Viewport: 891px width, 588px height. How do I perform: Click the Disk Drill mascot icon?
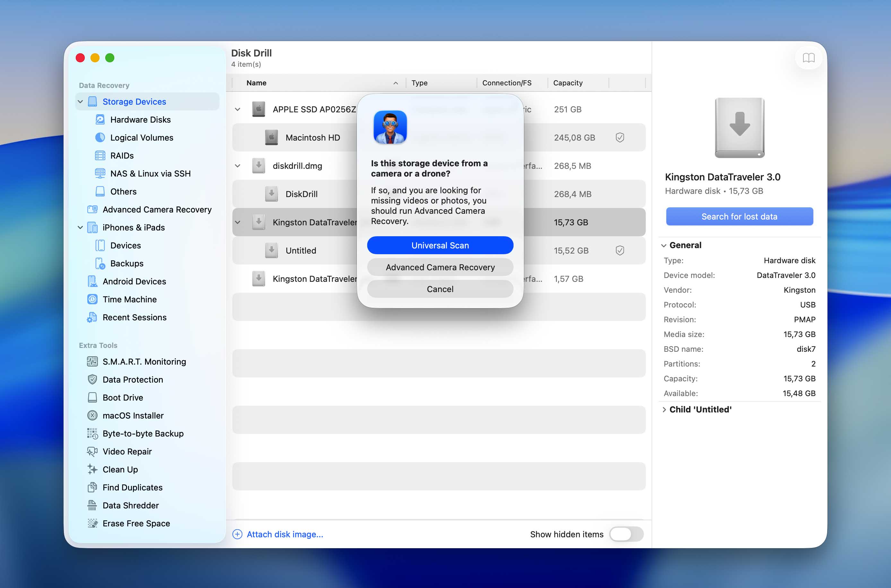[x=390, y=127]
